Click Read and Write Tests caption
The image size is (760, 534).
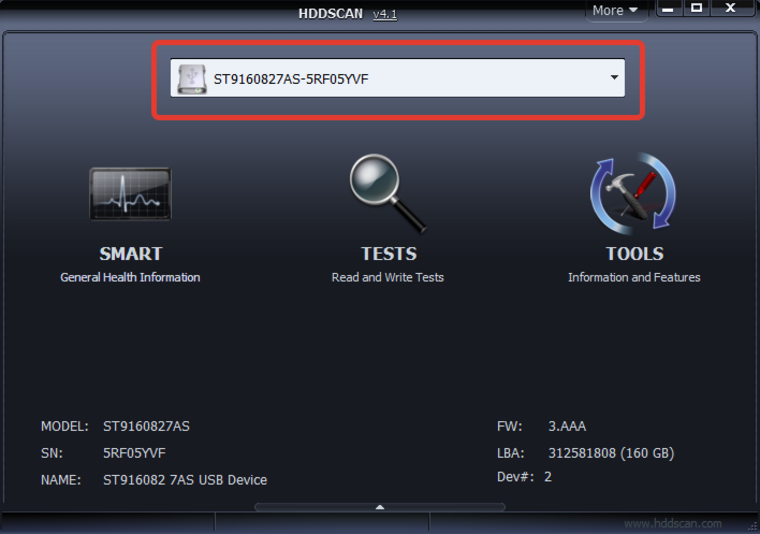click(x=388, y=277)
